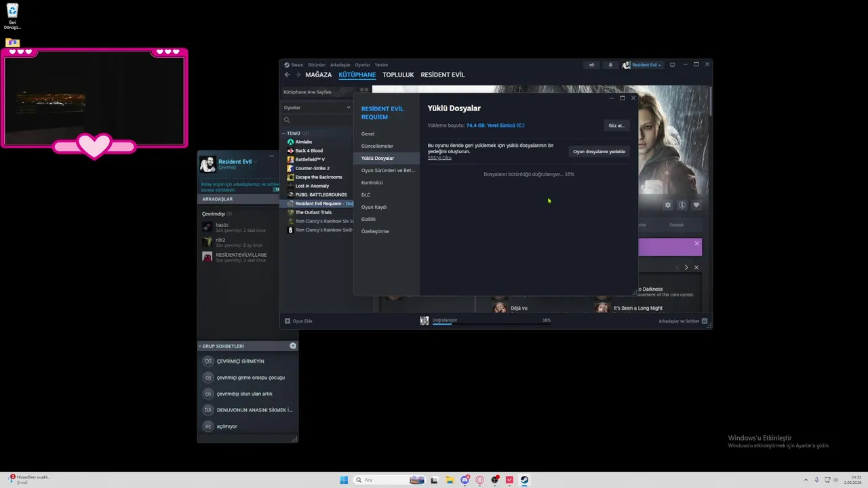The width and height of the screenshot is (868, 488).
Task: Show next achievements with right chevron
Action: tap(686, 267)
